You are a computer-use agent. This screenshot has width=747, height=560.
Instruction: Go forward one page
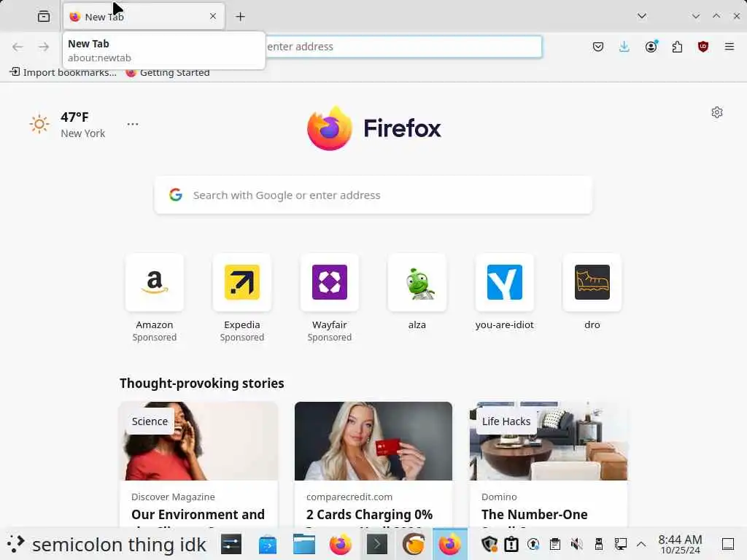44,47
